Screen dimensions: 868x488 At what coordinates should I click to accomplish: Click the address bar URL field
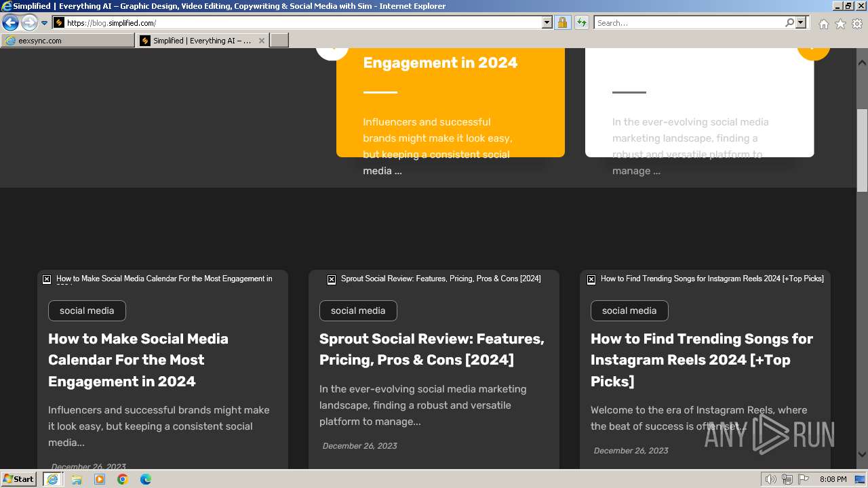[x=303, y=22]
